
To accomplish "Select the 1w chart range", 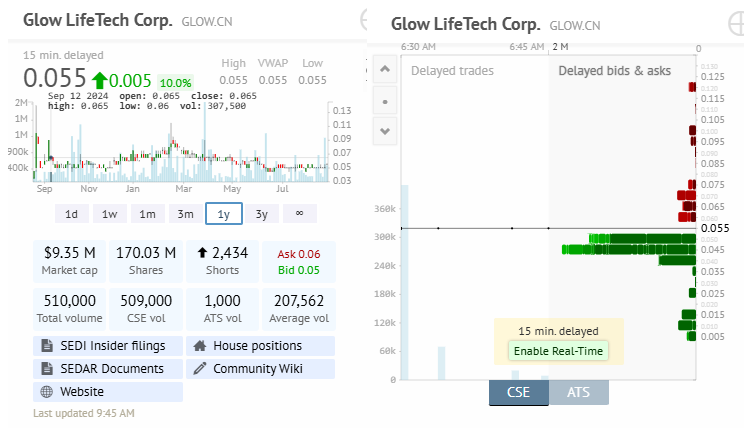I will pyautogui.click(x=109, y=214).
